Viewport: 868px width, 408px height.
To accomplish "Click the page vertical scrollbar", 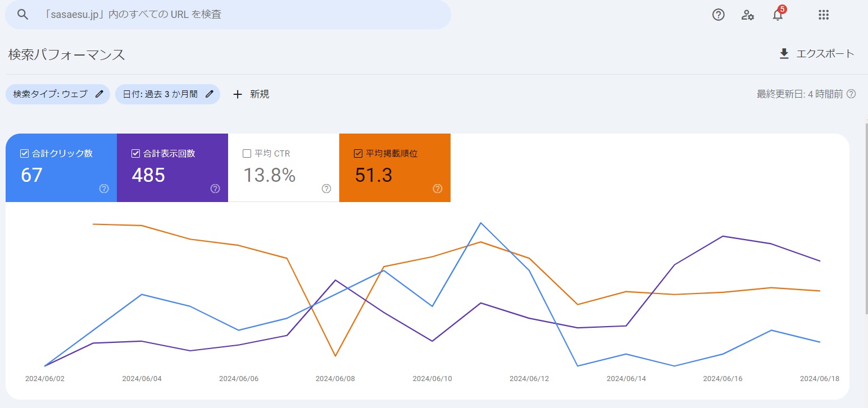I will click(866, 219).
